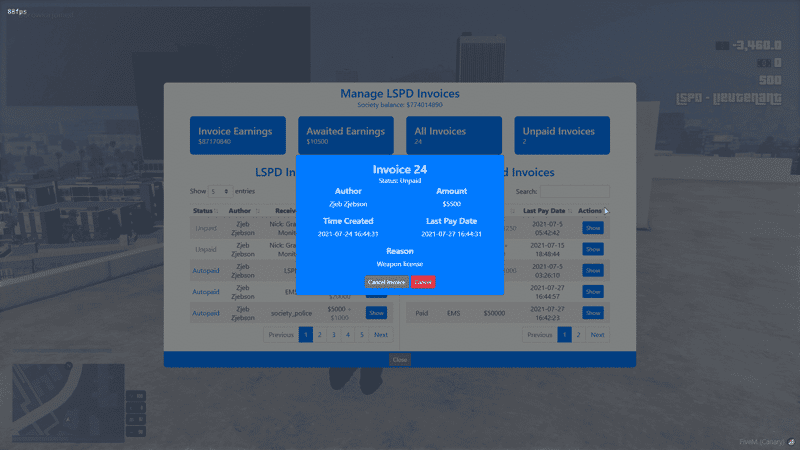This screenshot has height=450, width=800.
Task: Go to page 5 of LSPD invoices table
Action: [362, 335]
